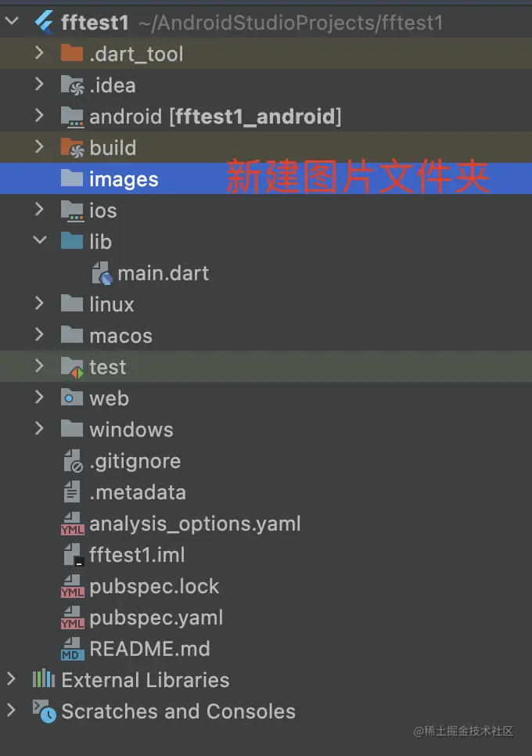Click the Scratches and Consoles clock icon

tap(44, 711)
